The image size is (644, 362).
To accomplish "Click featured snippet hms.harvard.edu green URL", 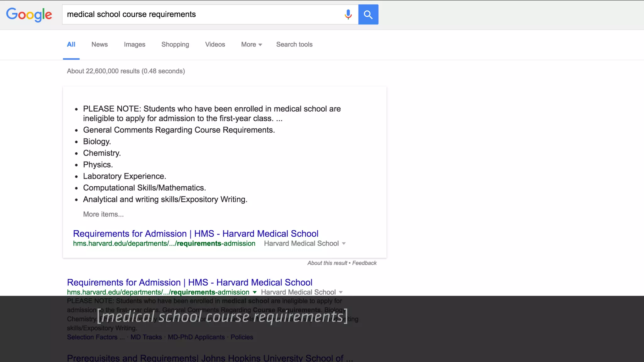I will click(x=164, y=244).
